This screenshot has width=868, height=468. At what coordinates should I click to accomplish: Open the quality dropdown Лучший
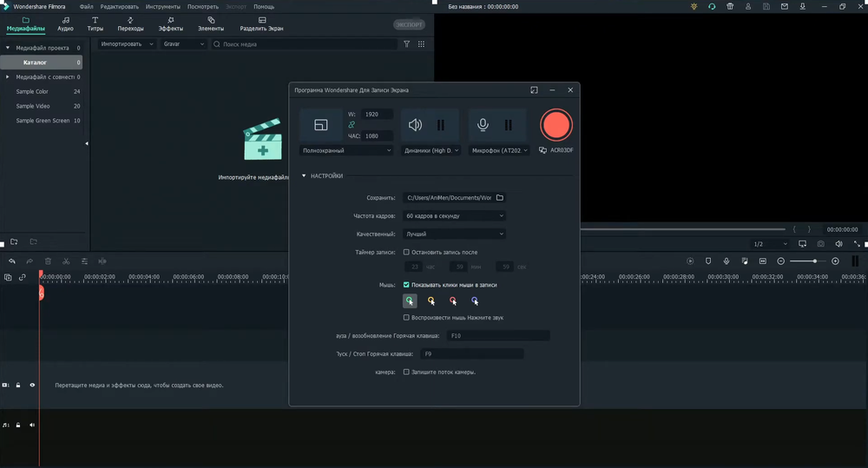455,234
